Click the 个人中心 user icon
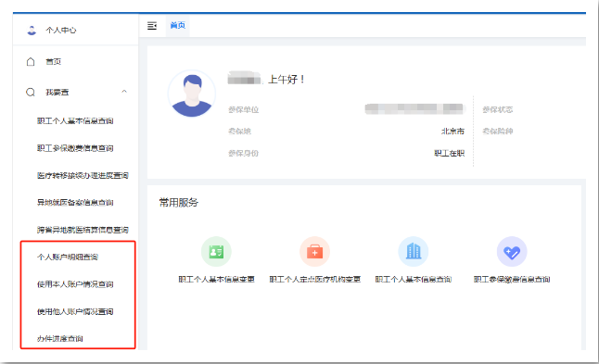 32,31
